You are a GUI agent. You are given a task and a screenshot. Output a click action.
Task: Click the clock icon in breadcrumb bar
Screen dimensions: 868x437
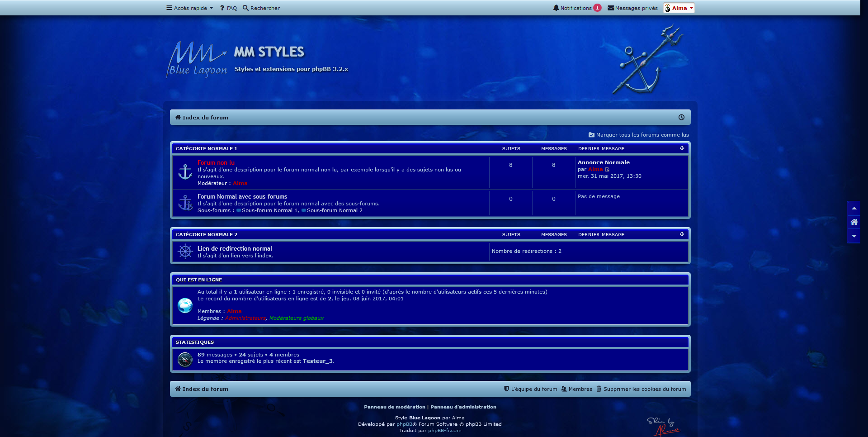[681, 118]
